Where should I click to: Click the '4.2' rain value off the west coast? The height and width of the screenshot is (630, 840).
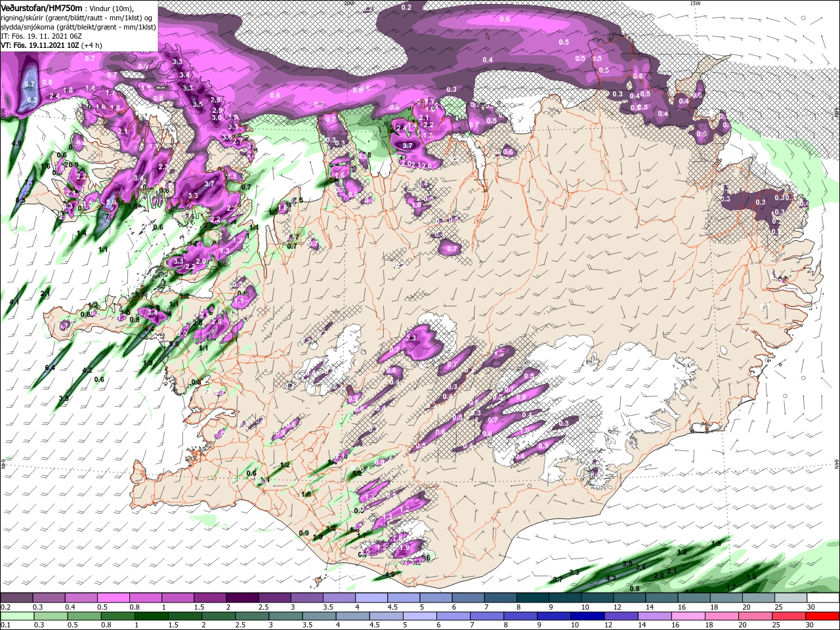[x=87, y=371]
